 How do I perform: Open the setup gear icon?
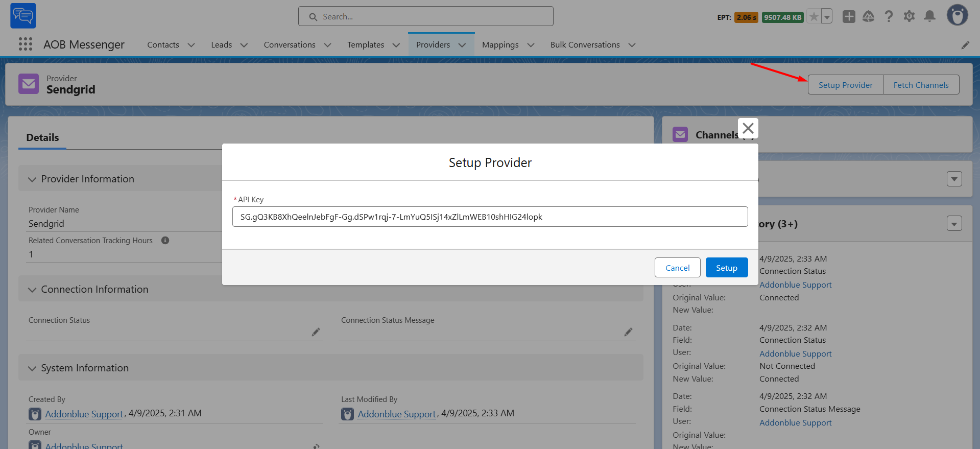tap(910, 16)
